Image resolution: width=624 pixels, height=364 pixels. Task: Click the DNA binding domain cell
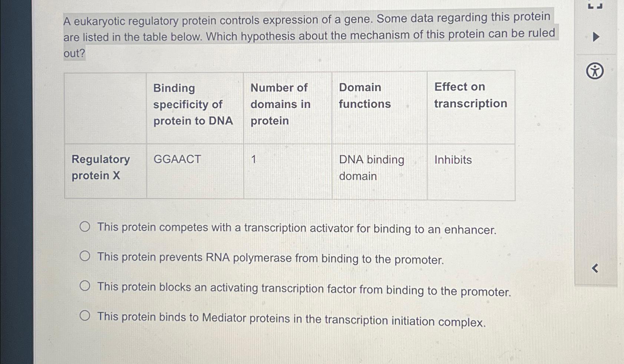372,168
